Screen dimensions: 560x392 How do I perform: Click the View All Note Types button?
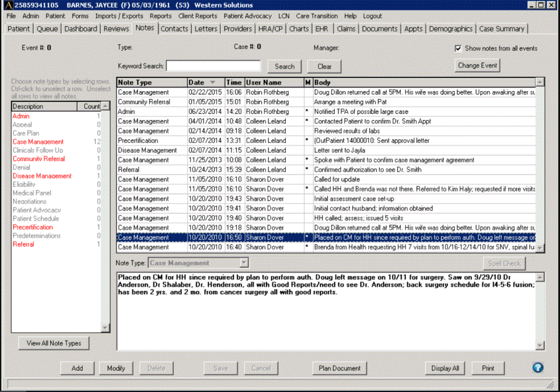coord(53,343)
